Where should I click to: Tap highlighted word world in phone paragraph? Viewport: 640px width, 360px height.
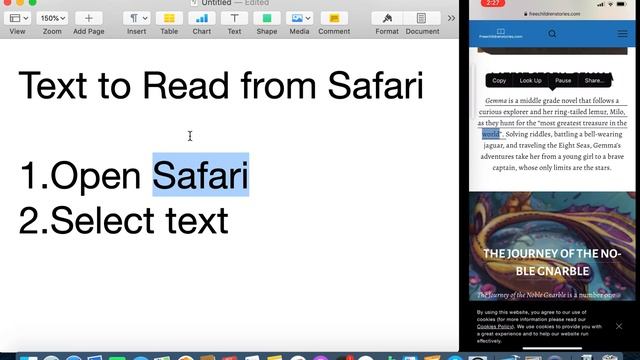point(491,134)
